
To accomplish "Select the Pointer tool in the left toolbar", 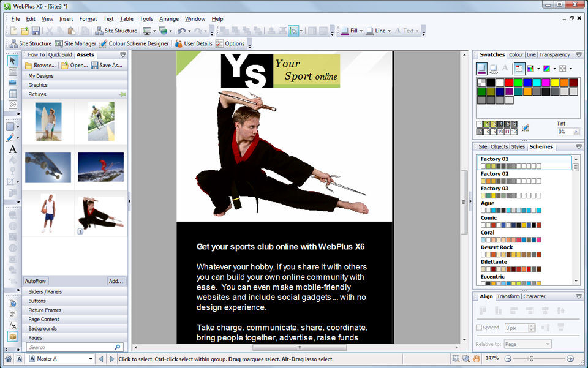I will (x=12, y=61).
